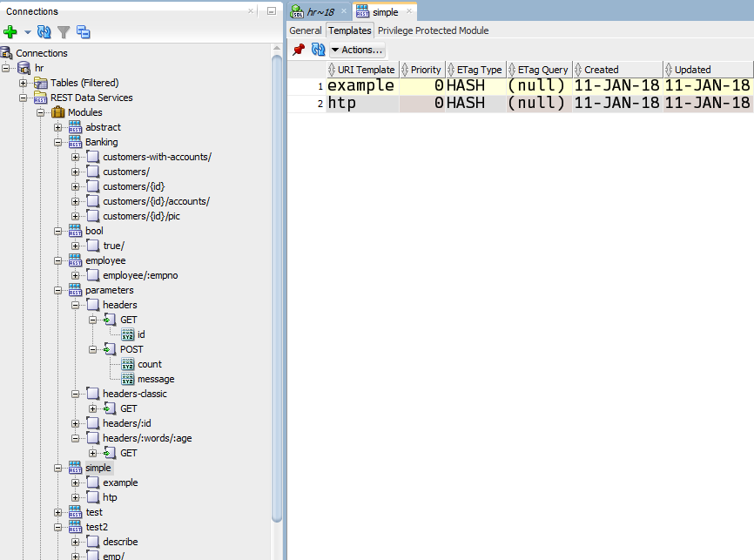Screen dimensions: 754x560
Task: Click the Banking module REST icon
Action: 75,142
